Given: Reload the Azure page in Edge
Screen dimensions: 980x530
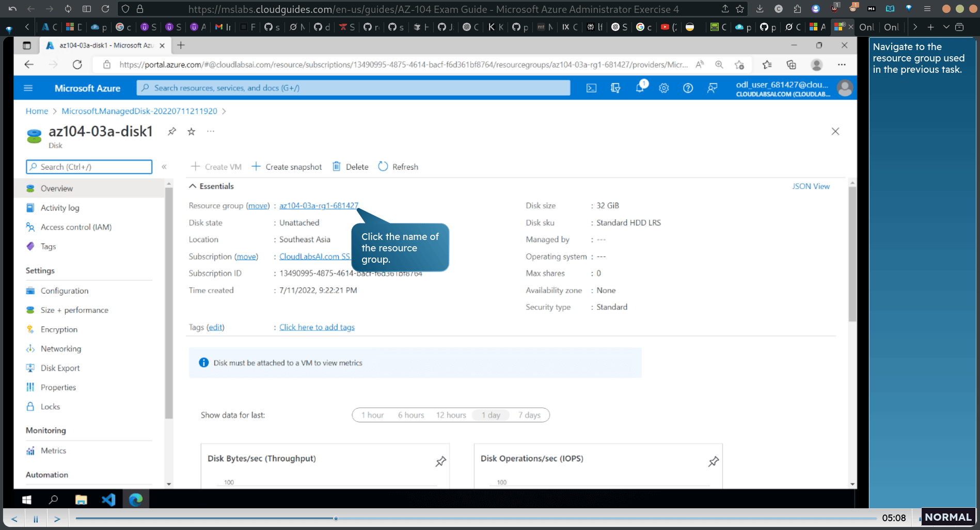Looking at the screenshot, I should click(77, 65).
